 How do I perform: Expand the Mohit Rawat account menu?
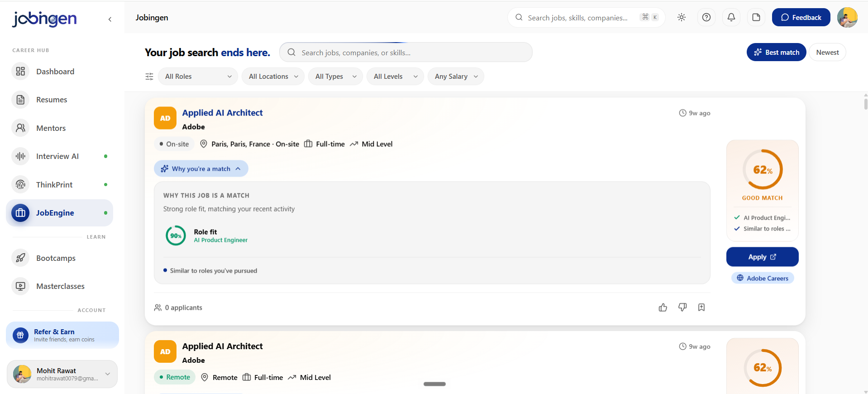click(x=62, y=374)
